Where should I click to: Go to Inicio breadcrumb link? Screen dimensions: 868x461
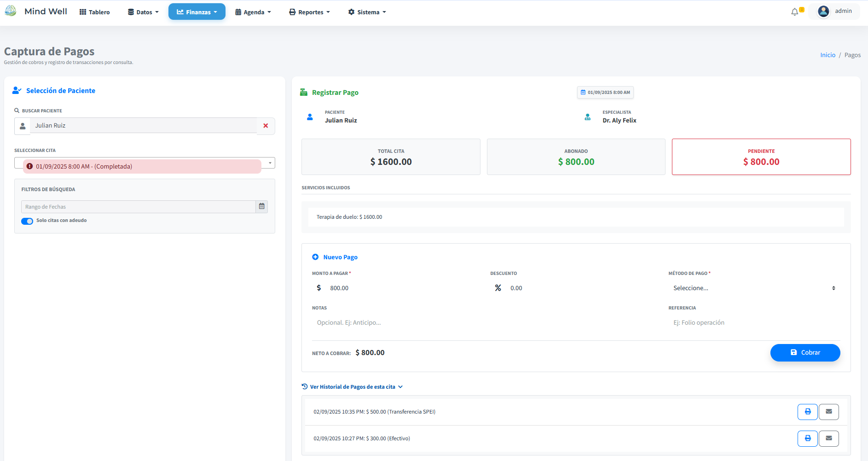point(827,55)
